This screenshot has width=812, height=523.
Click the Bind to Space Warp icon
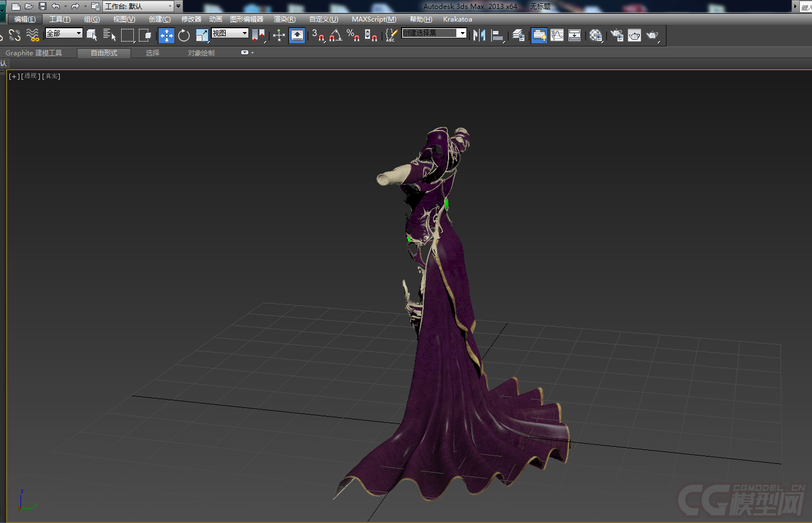33,35
